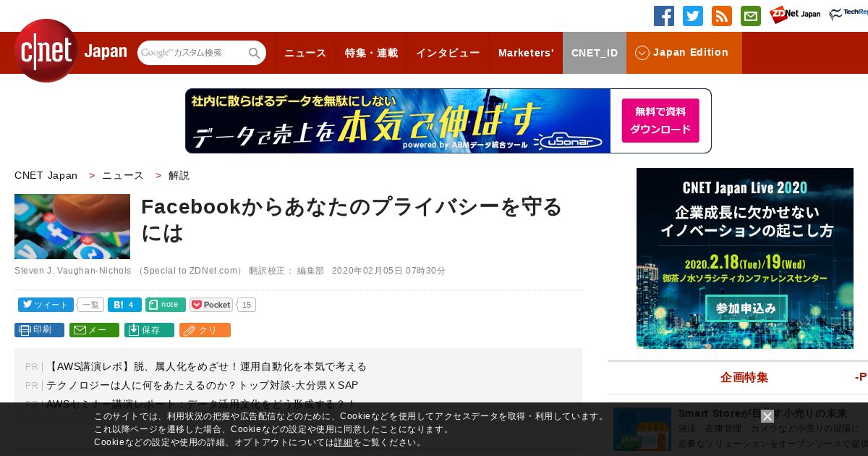The width and height of the screenshot is (868, 456).
Task: Open the ニュース menu
Action: point(305,53)
